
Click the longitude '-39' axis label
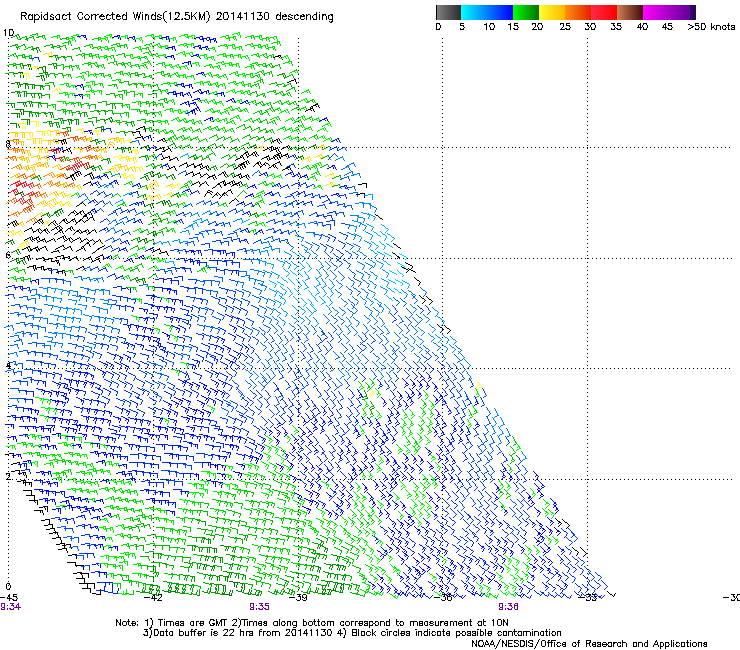(298, 598)
